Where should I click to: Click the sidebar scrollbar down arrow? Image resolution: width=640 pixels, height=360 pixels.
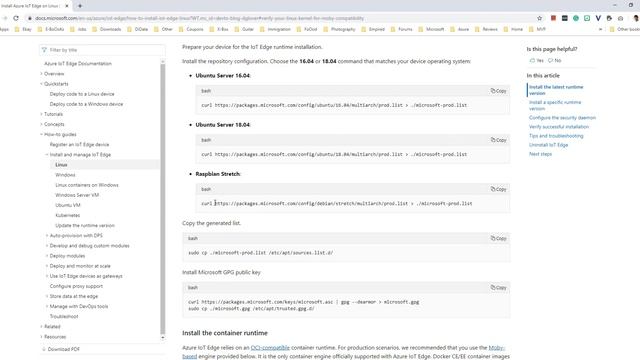(x=163, y=338)
